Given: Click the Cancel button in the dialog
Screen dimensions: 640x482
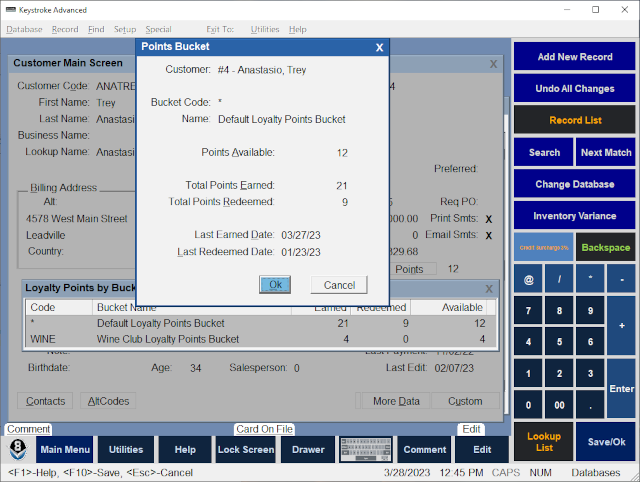Looking at the screenshot, I should click(339, 285).
